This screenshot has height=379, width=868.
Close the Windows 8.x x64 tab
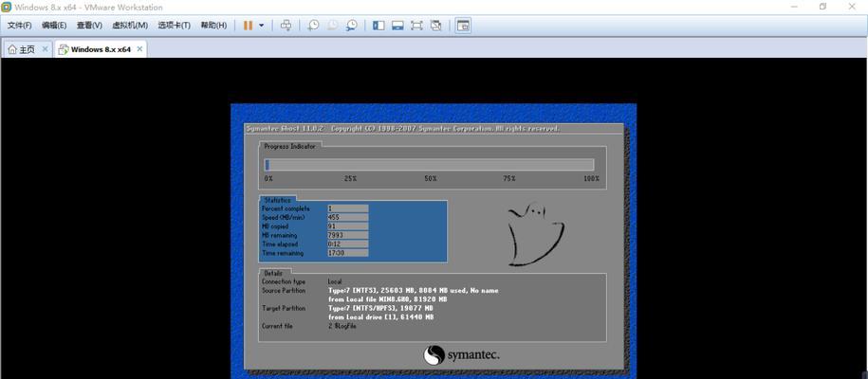click(x=140, y=48)
